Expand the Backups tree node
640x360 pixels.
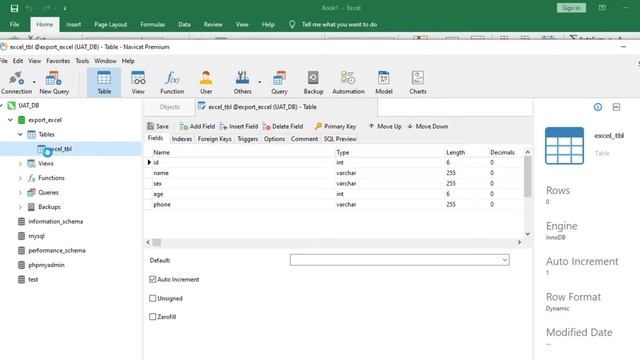pyautogui.click(x=20, y=207)
